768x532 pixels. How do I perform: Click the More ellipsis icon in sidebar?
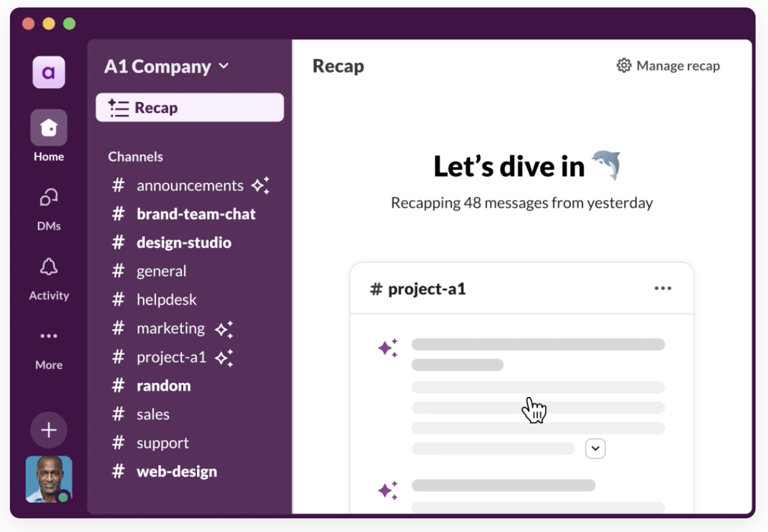coord(48,336)
